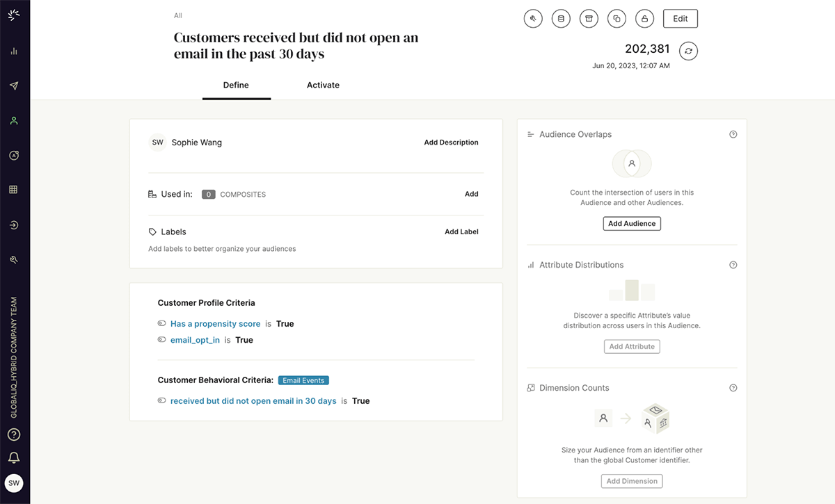Click the SW user avatar in sidebar
The image size is (835, 504).
coord(14,483)
